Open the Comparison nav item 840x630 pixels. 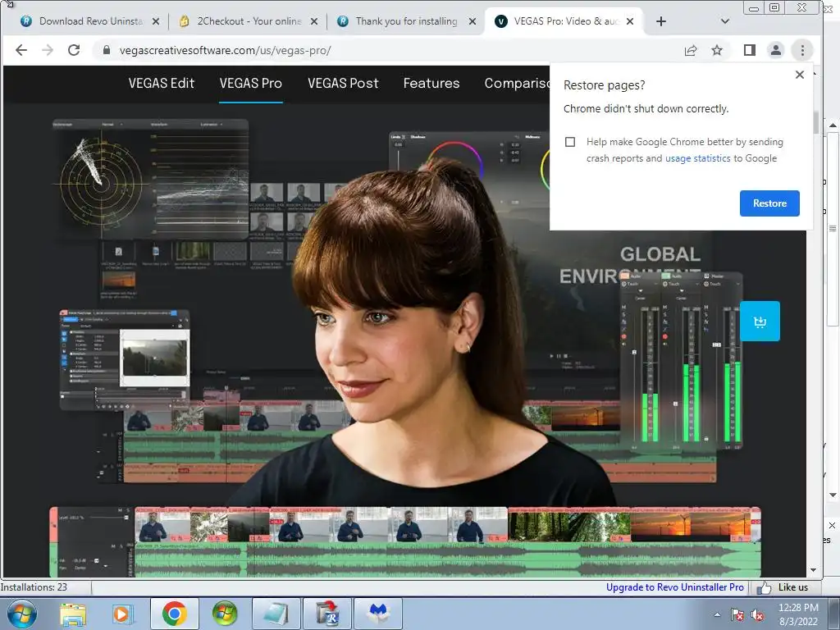click(517, 83)
